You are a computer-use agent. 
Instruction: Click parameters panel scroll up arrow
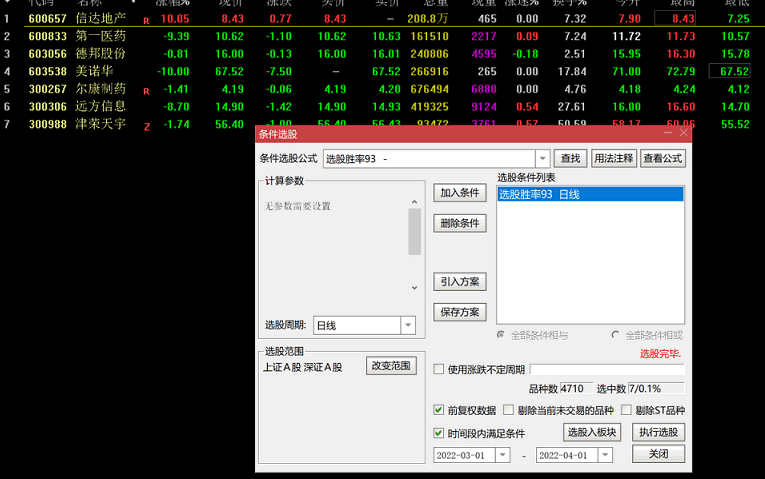click(414, 201)
